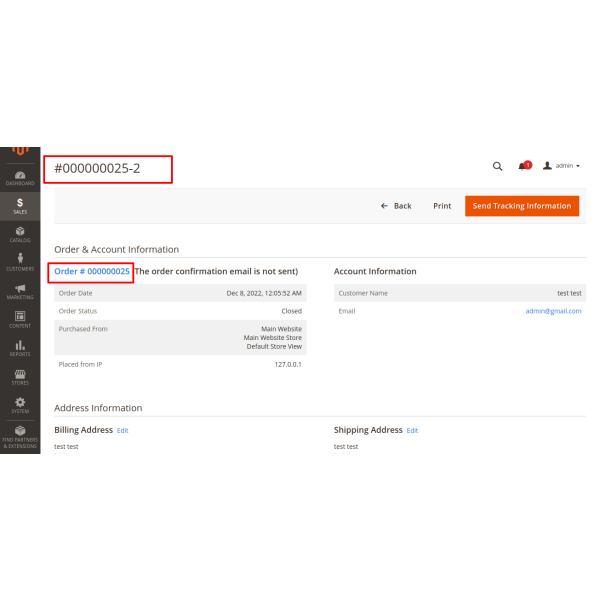Viewport: 600px width, 600px height.
Task: Open the Order # 000000025 link
Action: [92, 271]
